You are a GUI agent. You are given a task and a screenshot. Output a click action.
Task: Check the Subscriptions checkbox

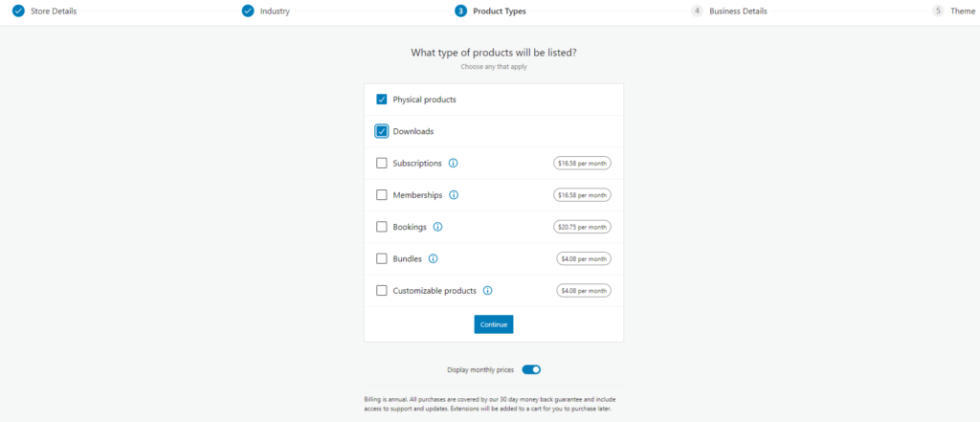pyautogui.click(x=381, y=164)
